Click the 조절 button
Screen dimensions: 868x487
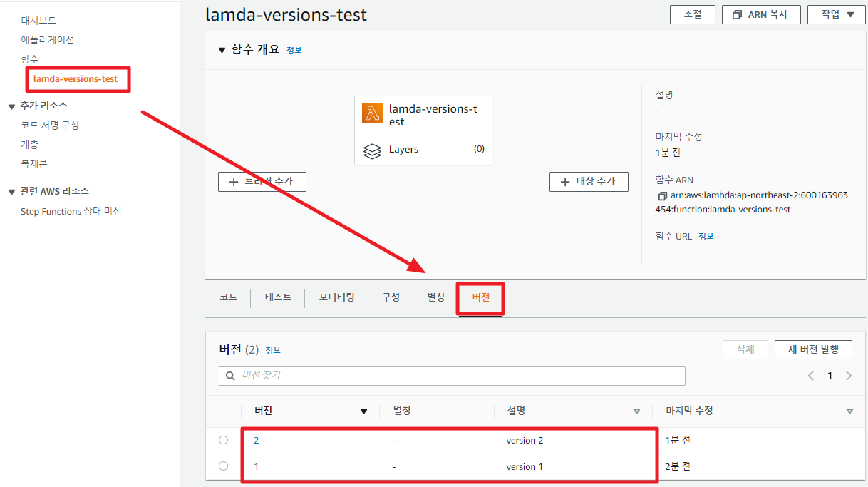[693, 14]
